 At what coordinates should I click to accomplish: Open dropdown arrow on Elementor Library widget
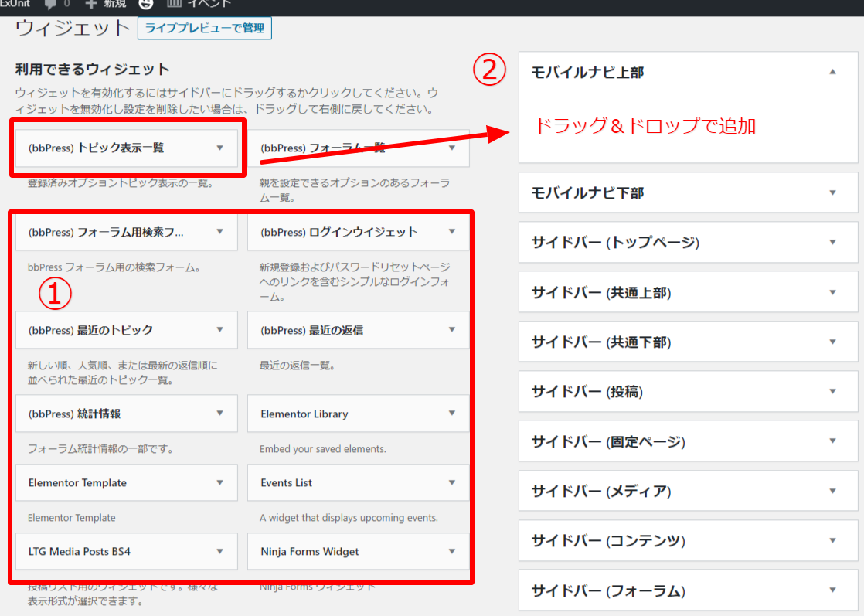[x=452, y=414]
